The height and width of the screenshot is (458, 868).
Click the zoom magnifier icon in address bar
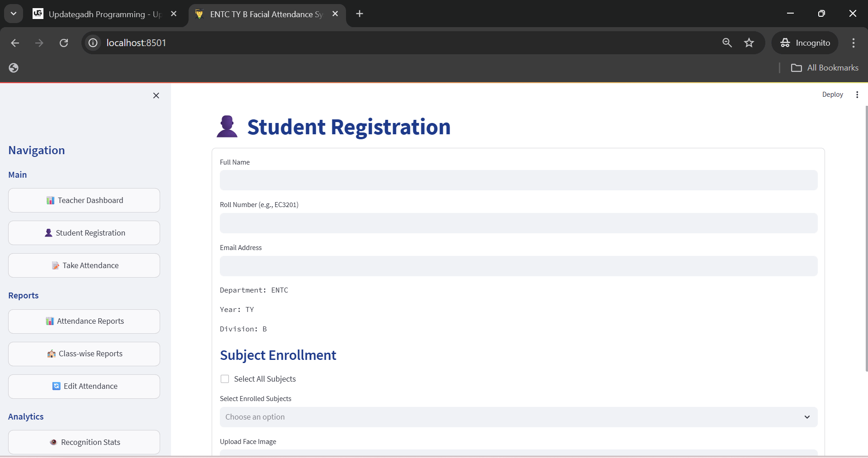(x=727, y=43)
